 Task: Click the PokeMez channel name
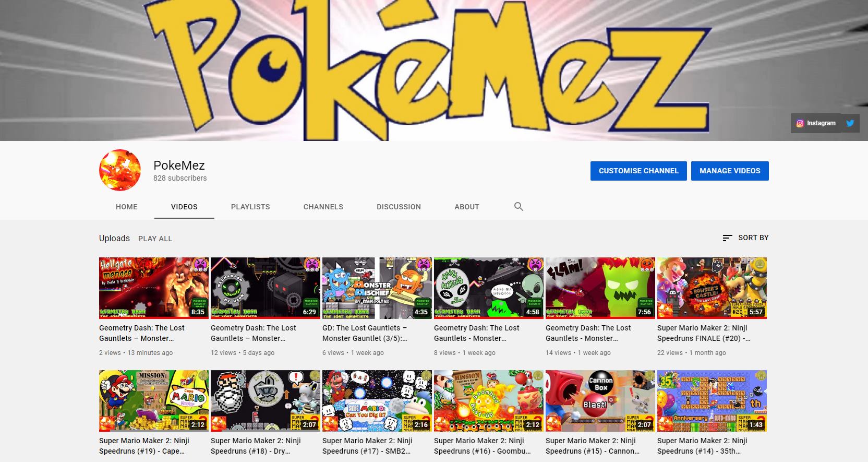click(179, 165)
